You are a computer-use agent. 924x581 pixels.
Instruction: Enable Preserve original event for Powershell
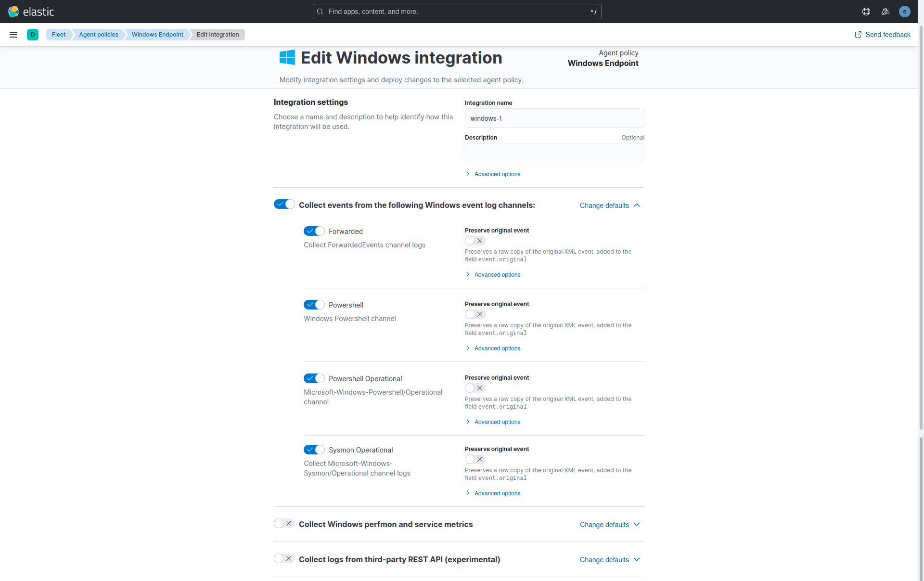coord(475,314)
